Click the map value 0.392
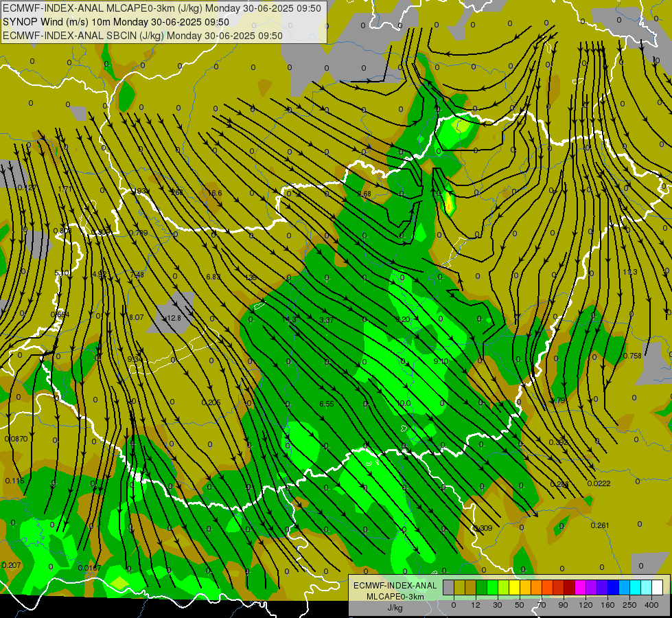Screen dimensions: 672x618 point(559,442)
